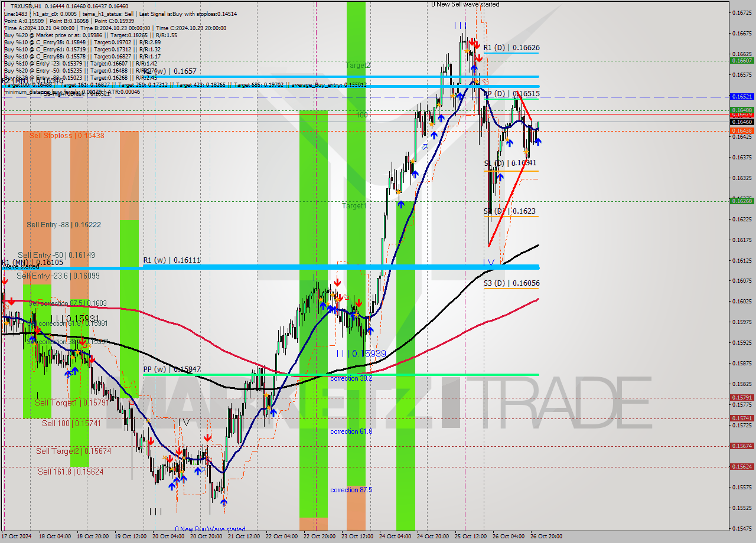Viewport: 756px width, 543px height.
Task: Click the 20 Oct 20:00 time label
Action: pos(205,537)
